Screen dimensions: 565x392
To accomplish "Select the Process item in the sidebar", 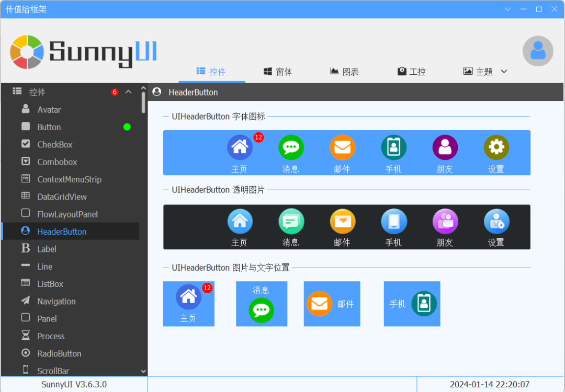I will click(51, 336).
